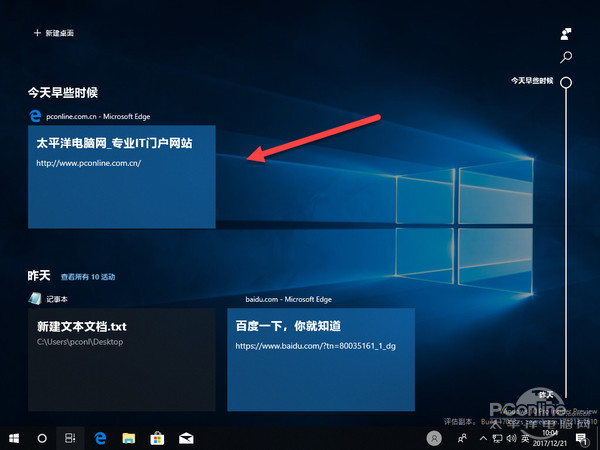Image resolution: width=600 pixels, height=450 pixels.
Task: Open the Mail app from the taskbar
Action: [186, 439]
